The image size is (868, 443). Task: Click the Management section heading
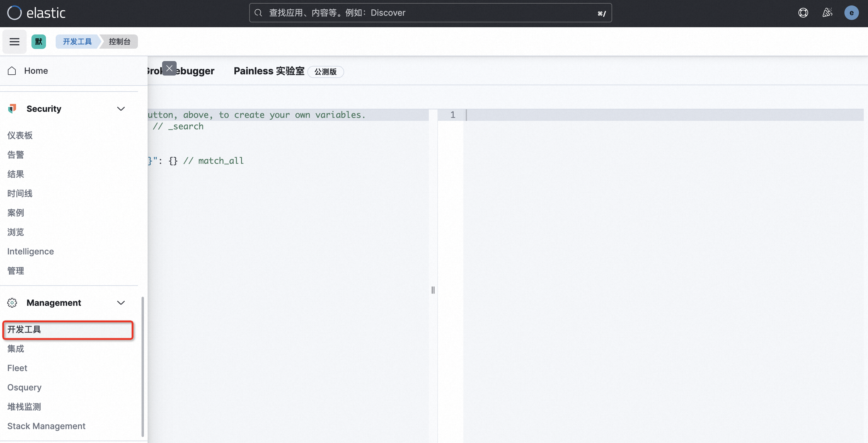click(x=54, y=302)
